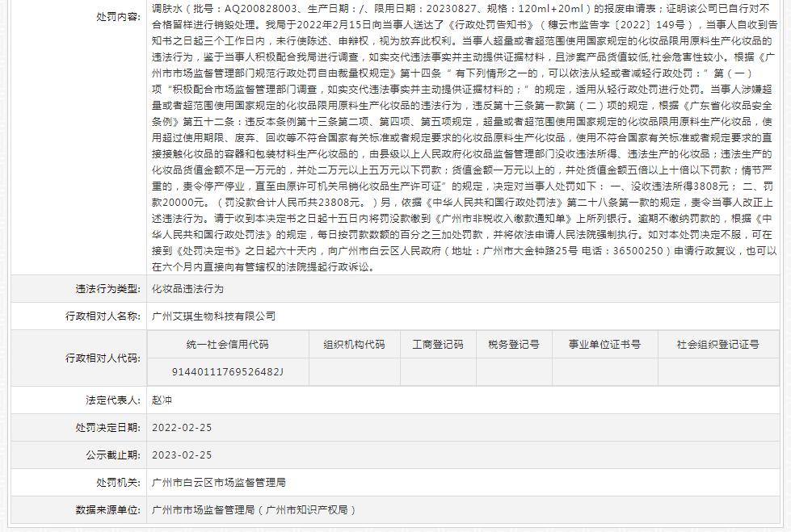The image size is (791, 532).
Task: Select the penalty decision date 2022-02-25
Action: (182, 428)
